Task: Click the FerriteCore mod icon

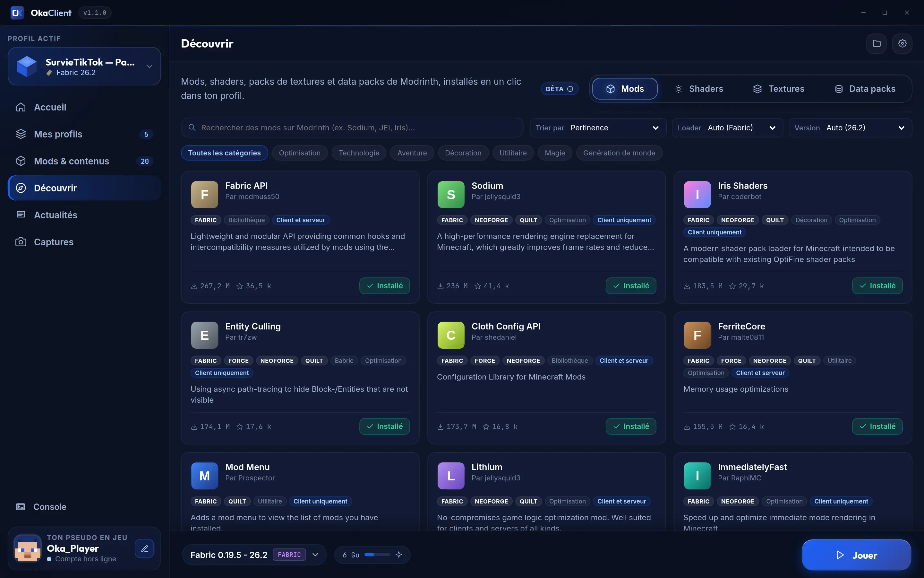Action: [697, 335]
